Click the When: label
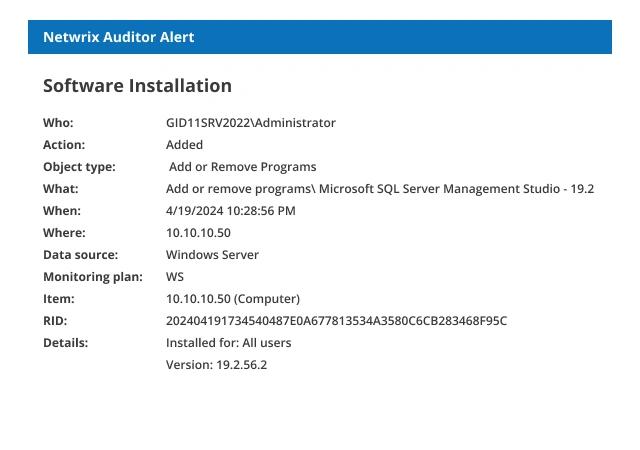Viewport: 640px width, 450px height. coord(62,211)
